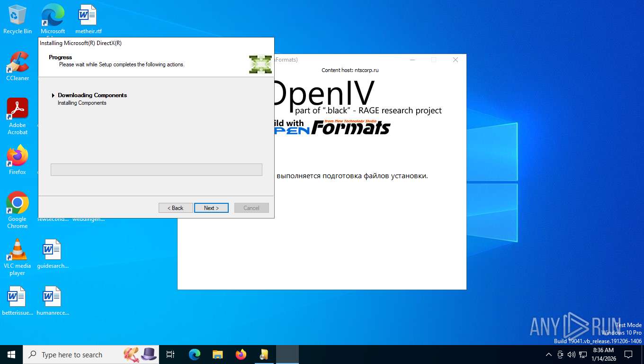644x364 pixels.
Task: Click Next in DirectX setup
Action: tap(211, 208)
